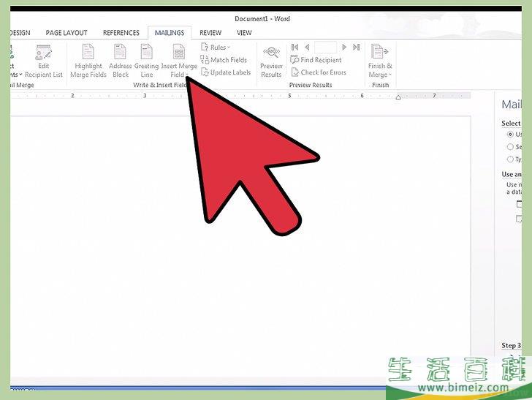Open Finish & Merge dropdown
Image resolution: width=532 pixels, height=400 pixels.
coord(380,61)
